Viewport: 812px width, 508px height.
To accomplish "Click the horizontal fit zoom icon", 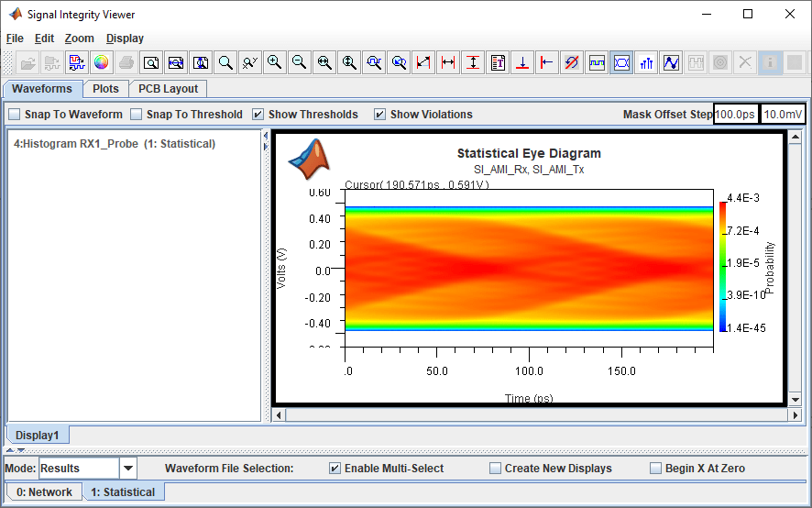I will [176, 62].
